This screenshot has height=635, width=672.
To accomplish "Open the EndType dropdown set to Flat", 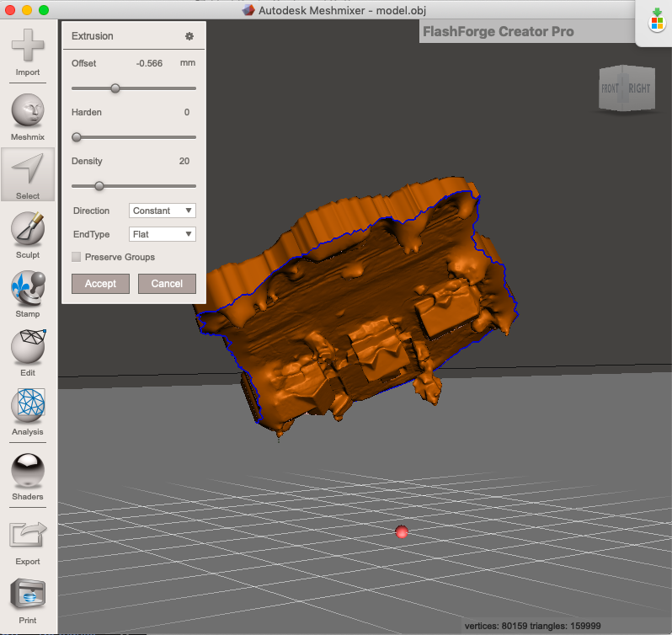I will click(x=163, y=234).
